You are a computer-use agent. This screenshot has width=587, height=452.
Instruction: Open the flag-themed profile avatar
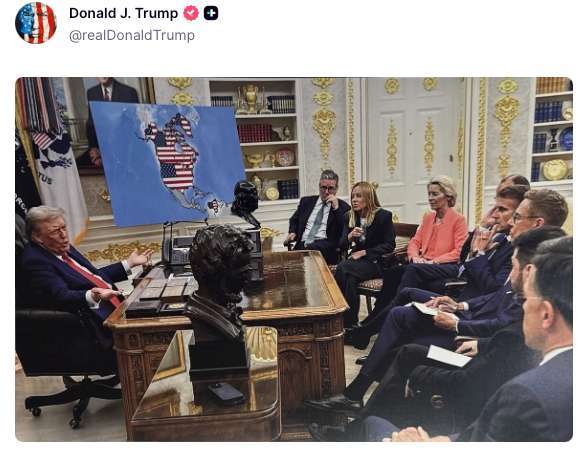tap(36, 23)
